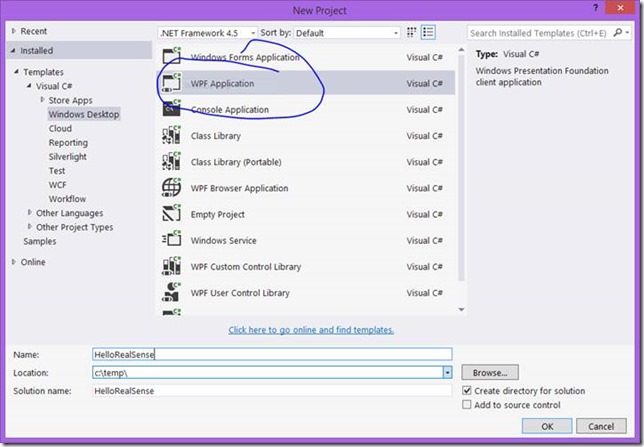644x447 pixels.
Task: Close the New Project dialog
Action: (x=621, y=8)
